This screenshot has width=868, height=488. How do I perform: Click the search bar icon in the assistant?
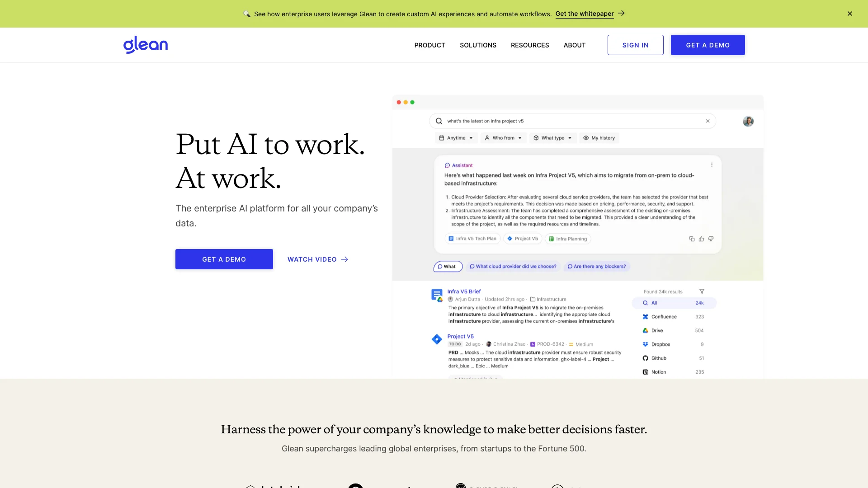pos(439,121)
